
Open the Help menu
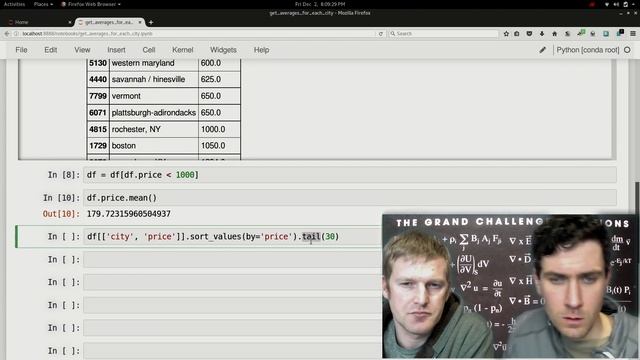coord(261,50)
